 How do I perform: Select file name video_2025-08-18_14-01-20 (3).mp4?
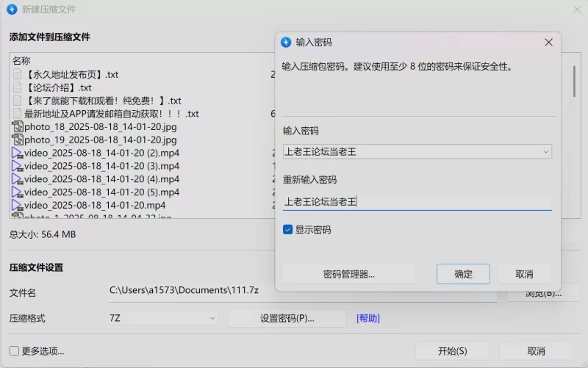tap(101, 166)
